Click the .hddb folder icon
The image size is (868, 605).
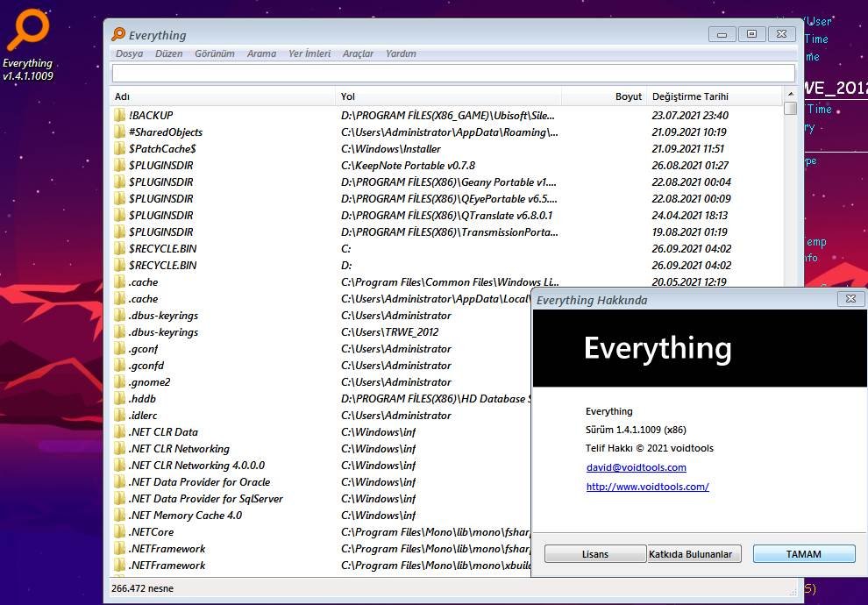tap(119, 399)
